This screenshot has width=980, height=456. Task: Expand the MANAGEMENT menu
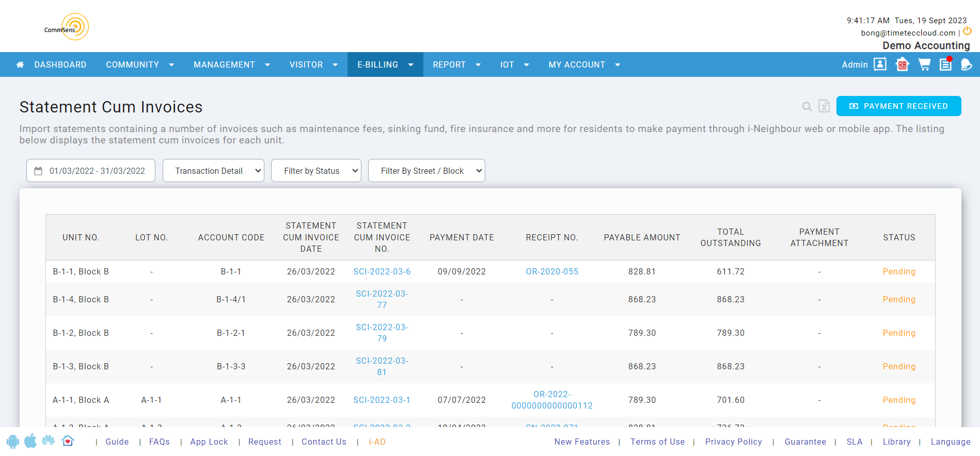(x=232, y=65)
